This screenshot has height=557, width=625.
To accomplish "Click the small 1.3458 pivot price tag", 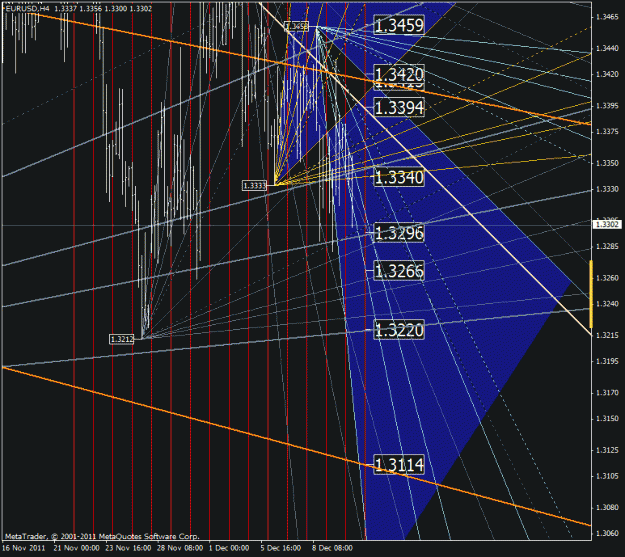I will (x=296, y=26).
